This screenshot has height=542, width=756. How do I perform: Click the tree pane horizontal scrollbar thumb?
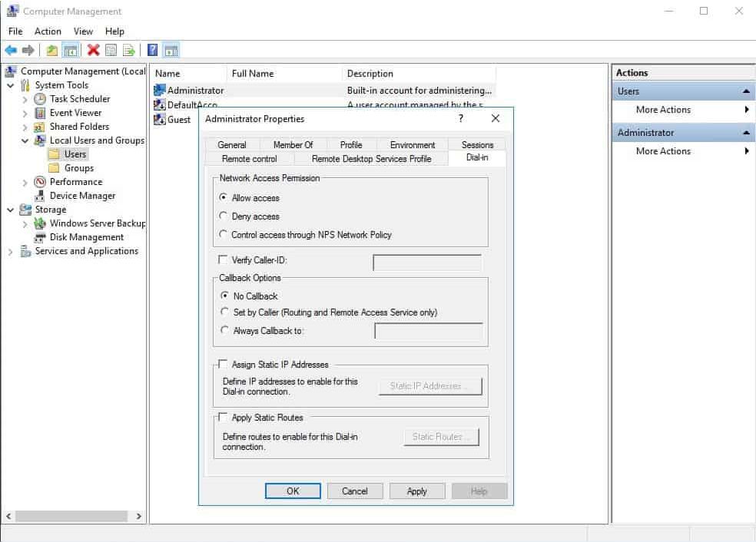click(x=71, y=516)
